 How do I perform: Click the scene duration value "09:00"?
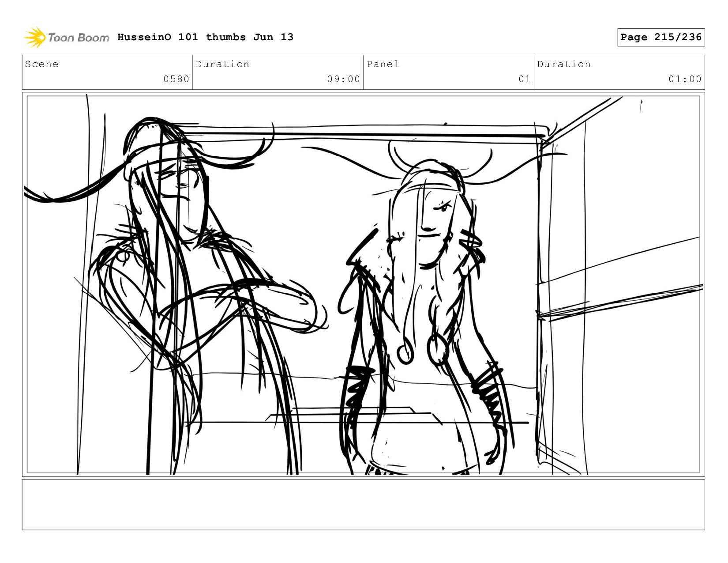(343, 79)
